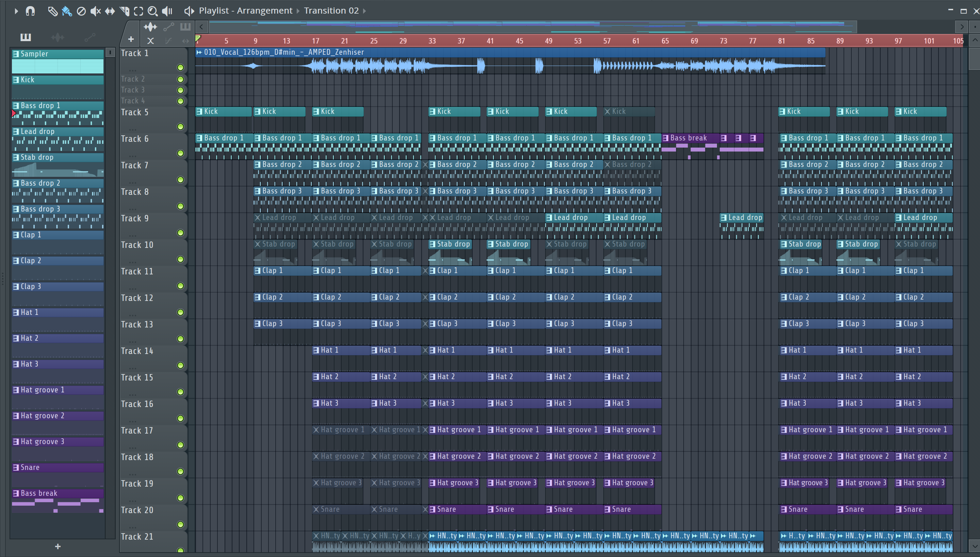Select the Track 21 header

153,541
